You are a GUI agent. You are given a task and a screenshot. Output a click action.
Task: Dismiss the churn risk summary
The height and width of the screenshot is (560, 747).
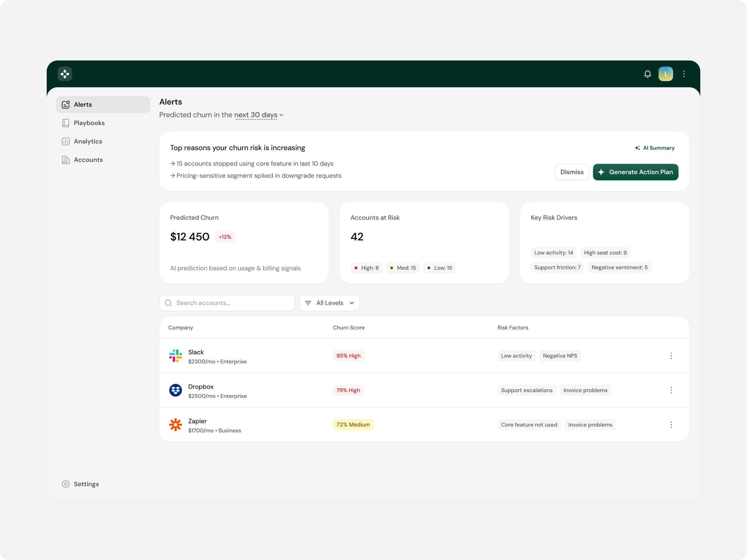point(572,172)
